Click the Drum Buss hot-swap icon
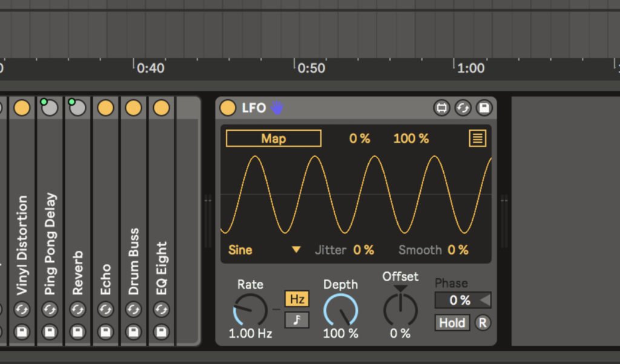The width and height of the screenshot is (620, 364). (133, 310)
